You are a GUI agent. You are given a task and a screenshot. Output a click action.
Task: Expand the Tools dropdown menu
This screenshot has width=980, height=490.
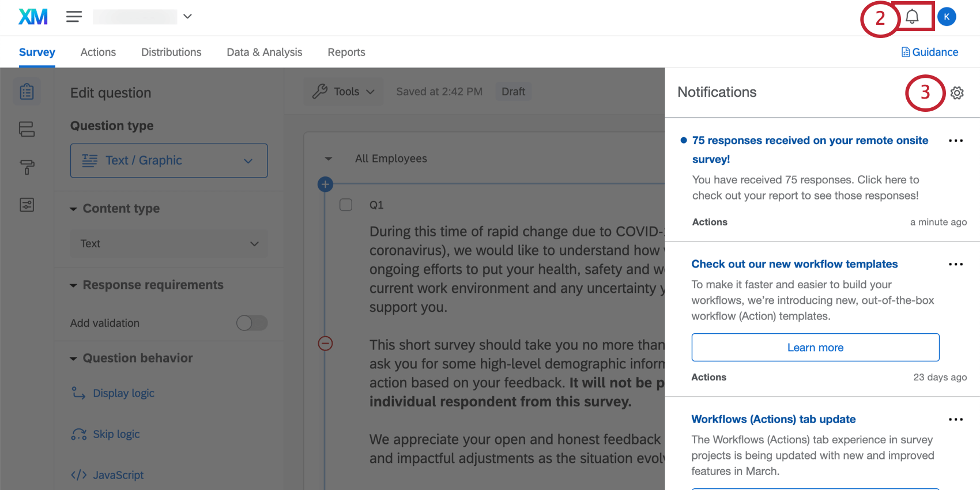tap(344, 92)
